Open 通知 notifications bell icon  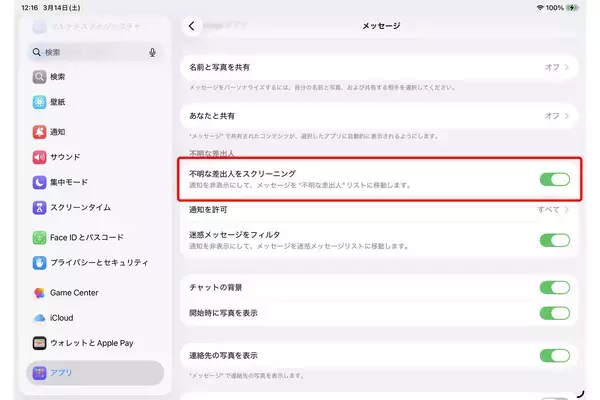(x=39, y=132)
